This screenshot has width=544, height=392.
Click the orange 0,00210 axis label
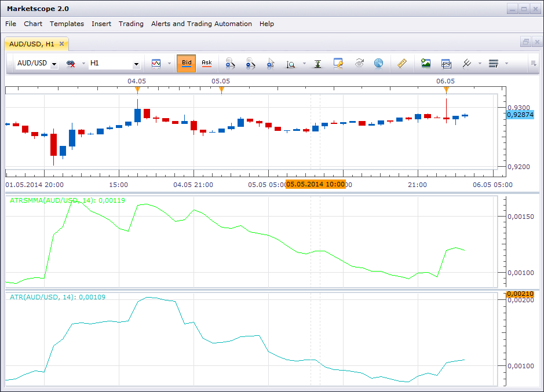[x=520, y=294]
